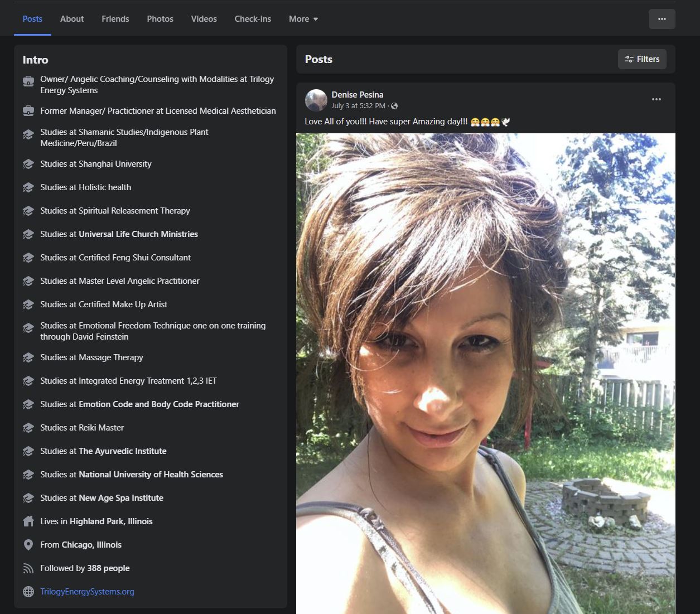
Task: Click the Trilogy Energy Systems work entry text
Action: click(157, 85)
